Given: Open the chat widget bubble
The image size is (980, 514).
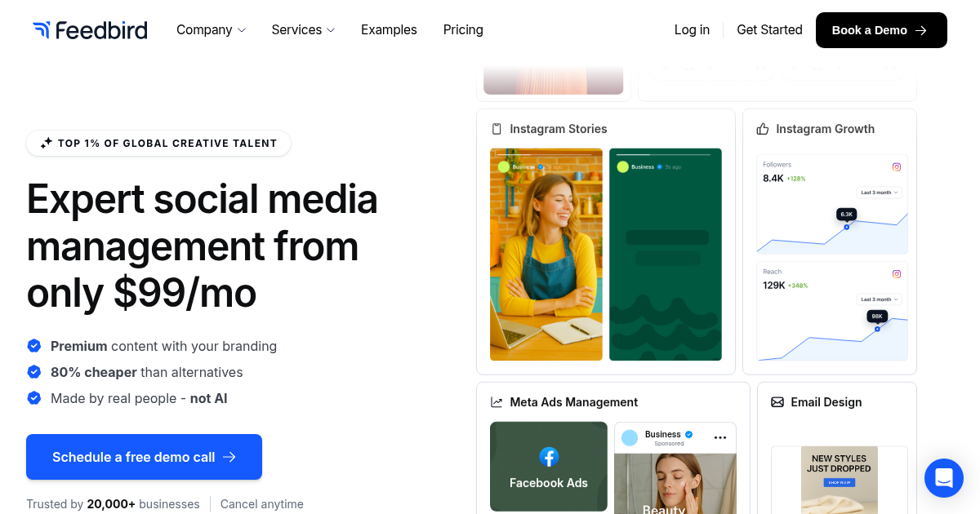Looking at the screenshot, I should point(944,478).
